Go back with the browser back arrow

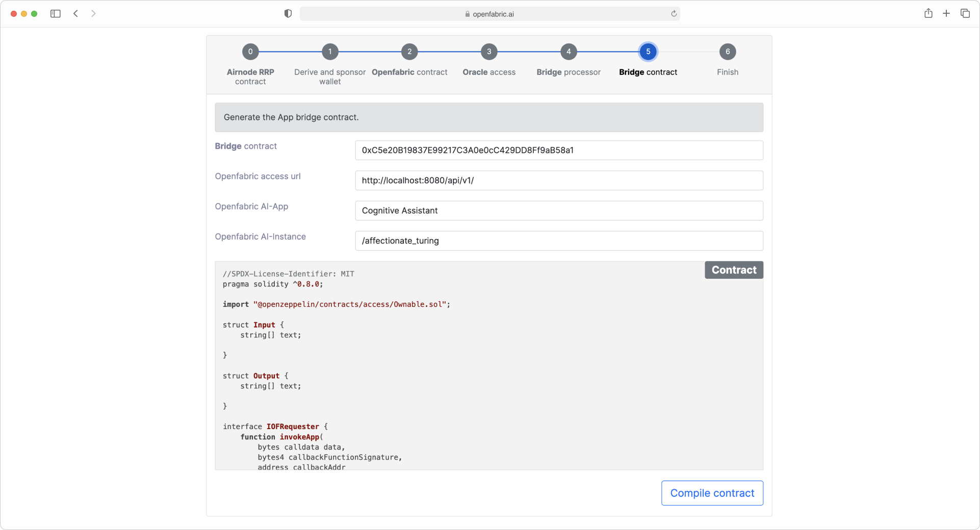(75, 14)
